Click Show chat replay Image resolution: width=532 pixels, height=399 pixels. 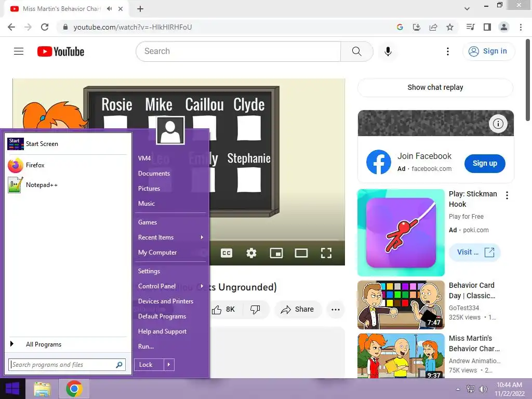[435, 87]
